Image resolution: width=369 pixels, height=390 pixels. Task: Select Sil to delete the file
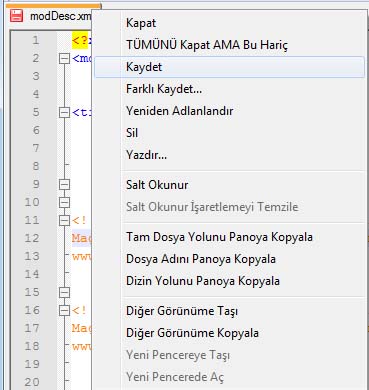[x=230, y=133]
